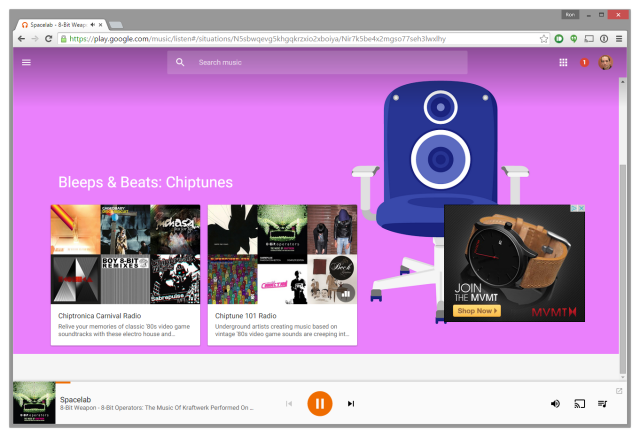This screenshot has width=640, height=437.
Task: Open the Chrome menu button
Action: pos(619,39)
